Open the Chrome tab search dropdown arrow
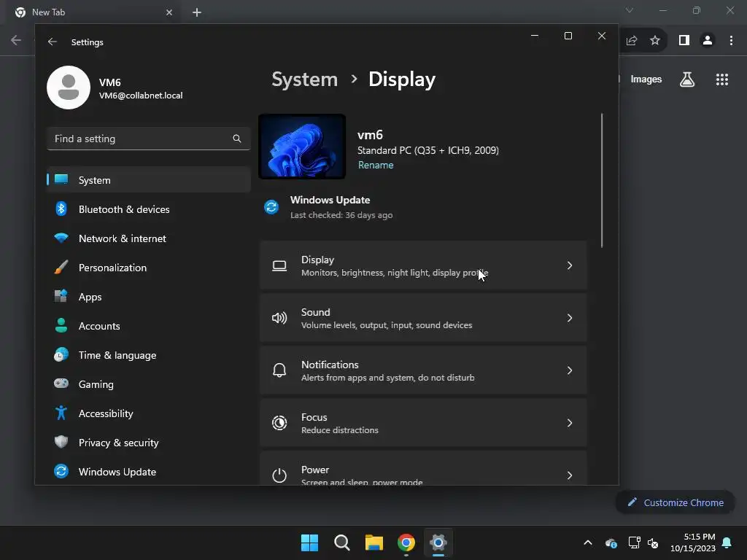The height and width of the screenshot is (560, 747). [630, 10]
